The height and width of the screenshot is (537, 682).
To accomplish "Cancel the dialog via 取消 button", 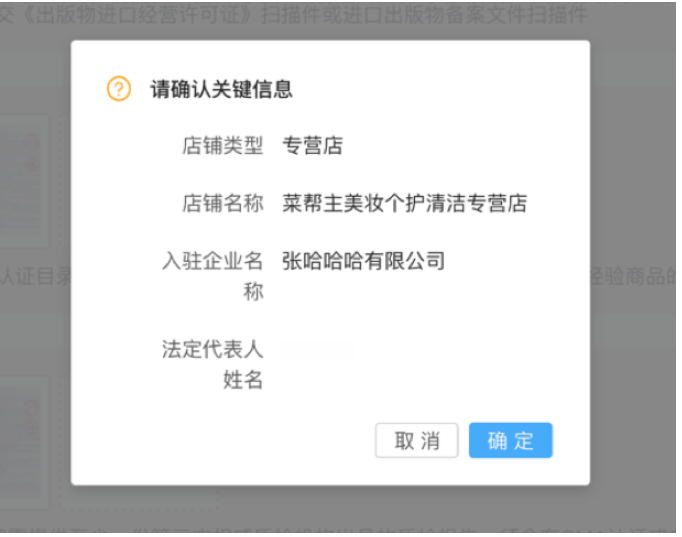I will tap(417, 440).
